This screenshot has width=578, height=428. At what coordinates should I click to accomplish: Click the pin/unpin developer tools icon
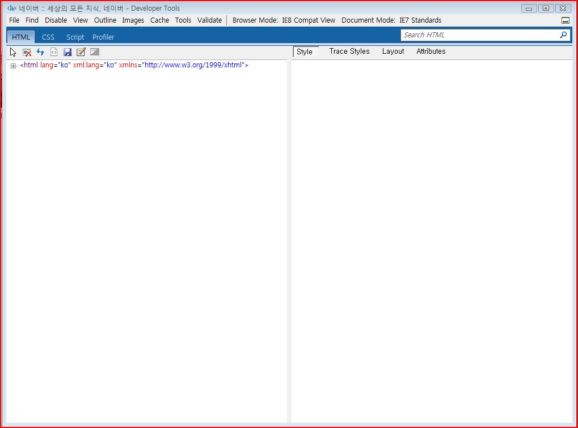[x=565, y=20]
